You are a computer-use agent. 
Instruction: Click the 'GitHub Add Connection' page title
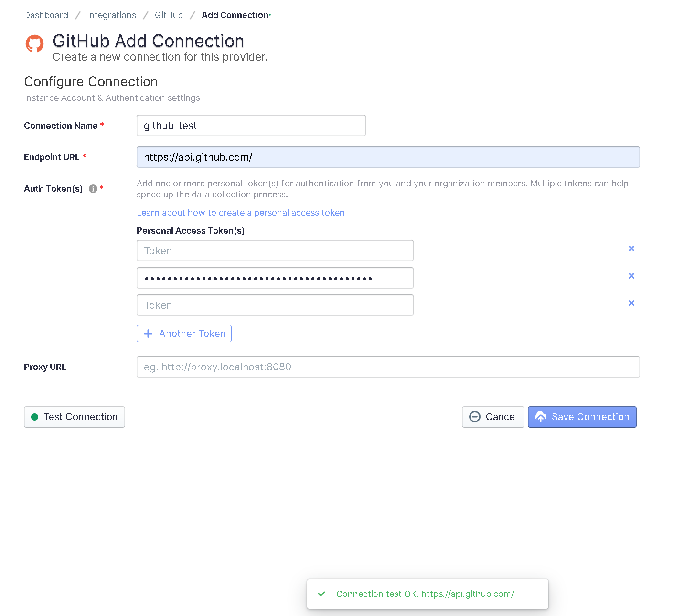point(149,41)
